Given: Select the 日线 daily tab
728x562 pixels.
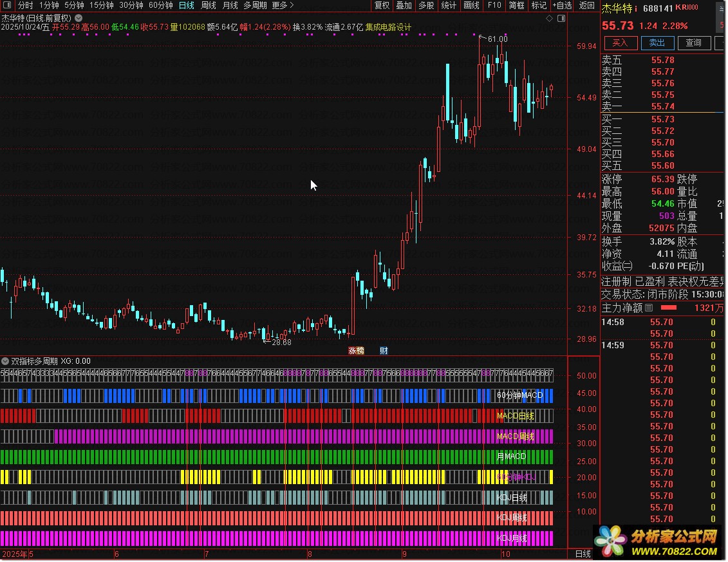Looking at the screenshot, I should click(x=187, y=5).
